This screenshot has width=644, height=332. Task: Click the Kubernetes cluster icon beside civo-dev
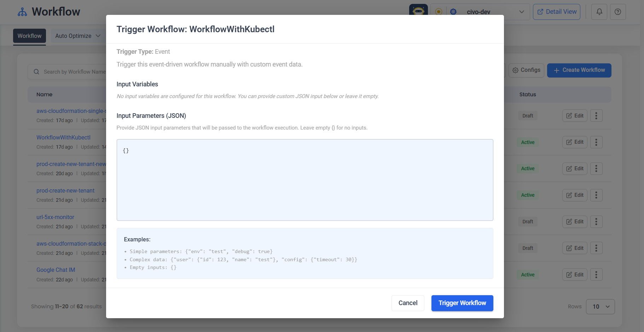(453, 11)
